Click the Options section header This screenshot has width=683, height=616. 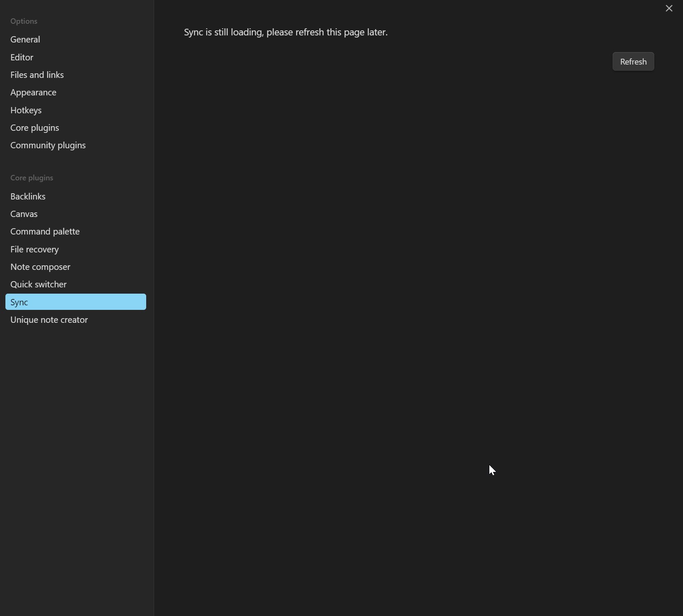24,21
